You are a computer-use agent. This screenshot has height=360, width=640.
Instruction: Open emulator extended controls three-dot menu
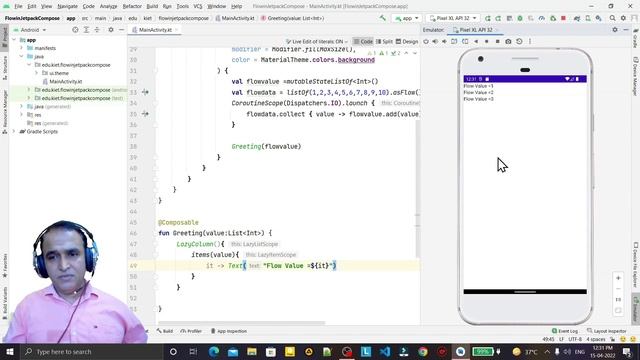click(530, 41)
